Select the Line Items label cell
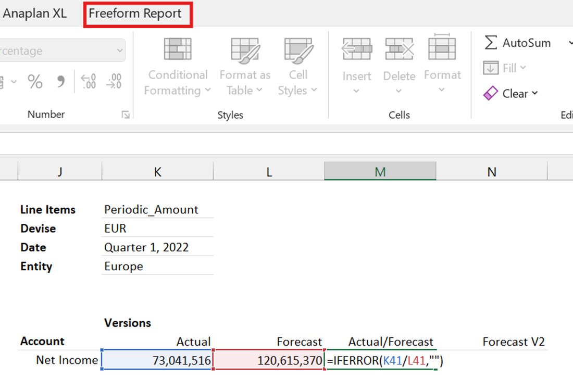Viewport: 573px width, 392px height. click(x=48, y=210)
